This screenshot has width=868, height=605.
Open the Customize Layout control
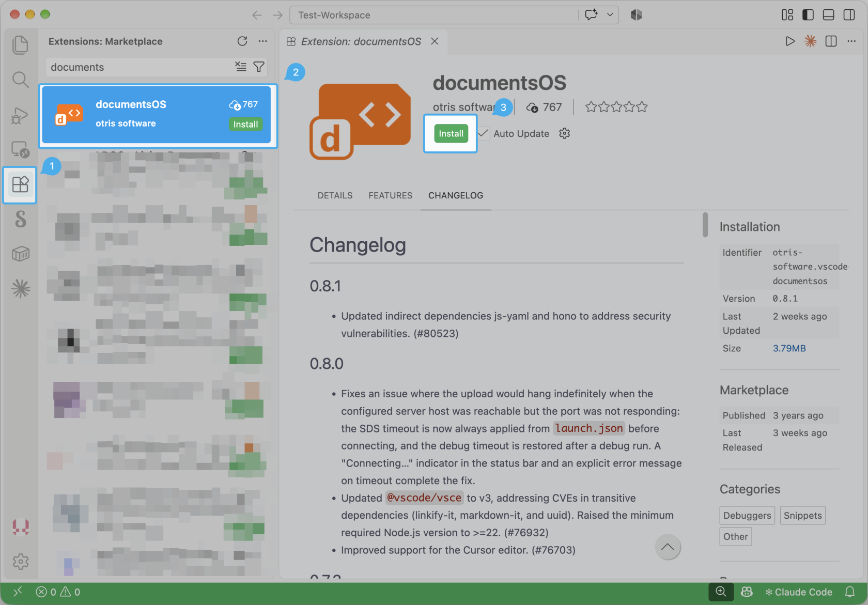click(x=787, y=15)
